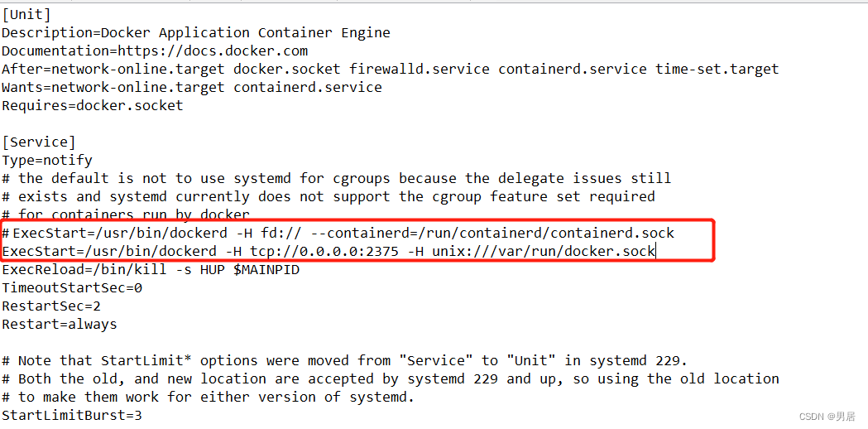Screen dimensions: 868x429
Task: Click the StartLimitBurst=3 line
Action: (x=72, y=415)
